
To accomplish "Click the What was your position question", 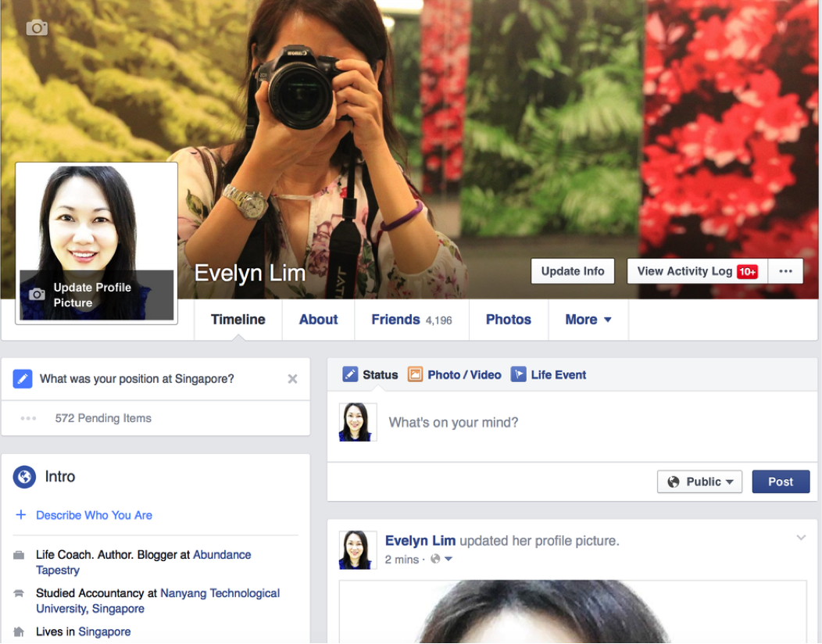I will click(137, 378).
